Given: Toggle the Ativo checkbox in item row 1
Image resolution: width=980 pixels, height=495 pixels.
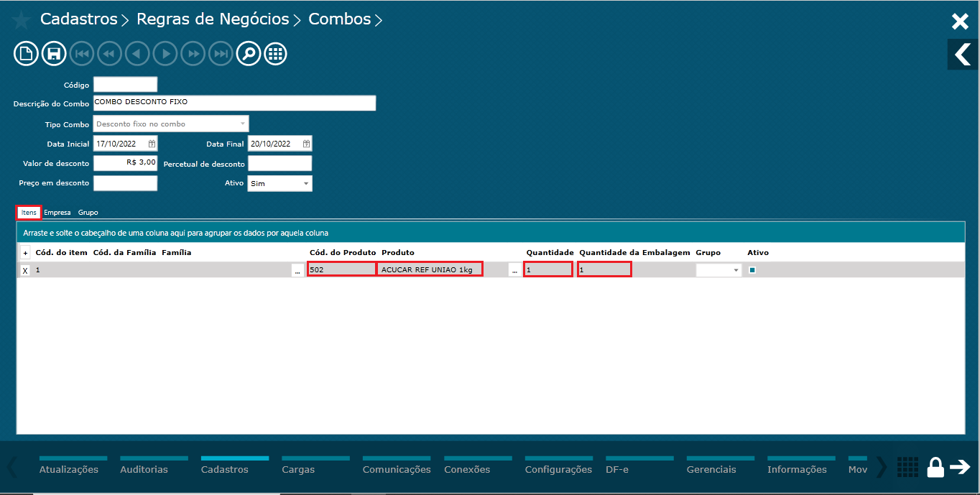Looking at the screenshot, I should [752, 270].
